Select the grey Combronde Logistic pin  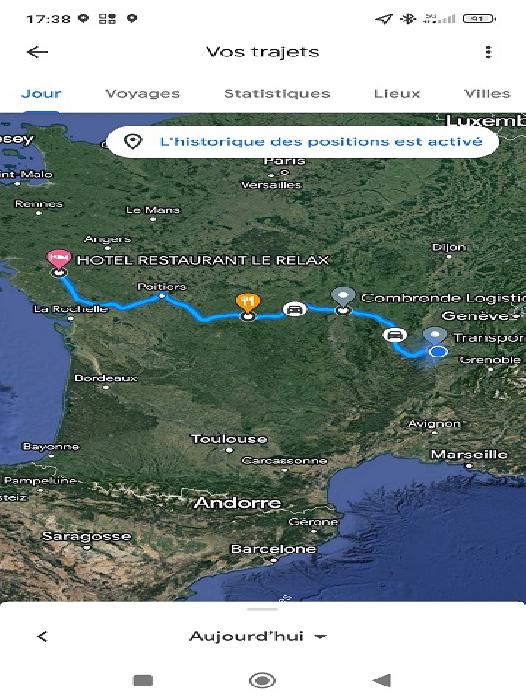343,297
